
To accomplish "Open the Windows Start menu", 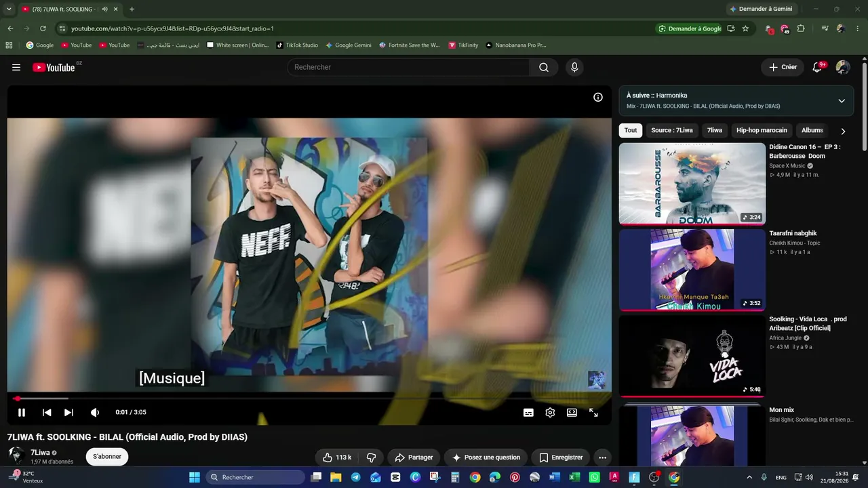I will point(195,477).
